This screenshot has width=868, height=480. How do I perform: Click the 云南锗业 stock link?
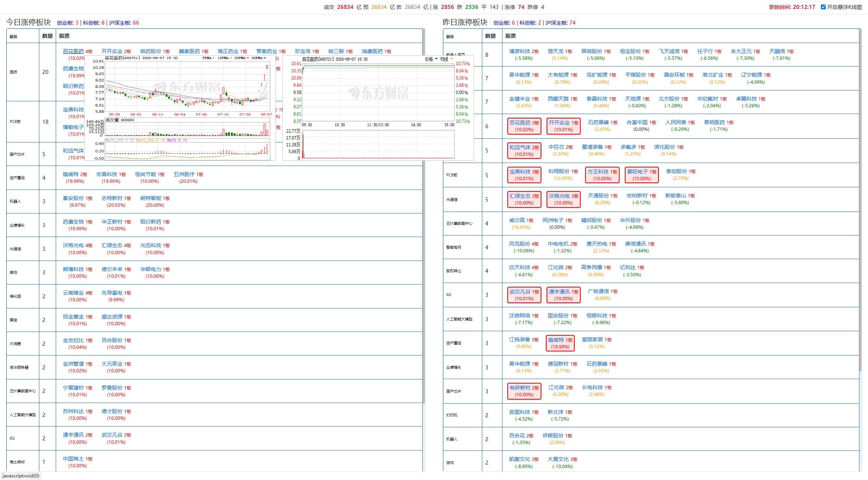coord(73,293)
